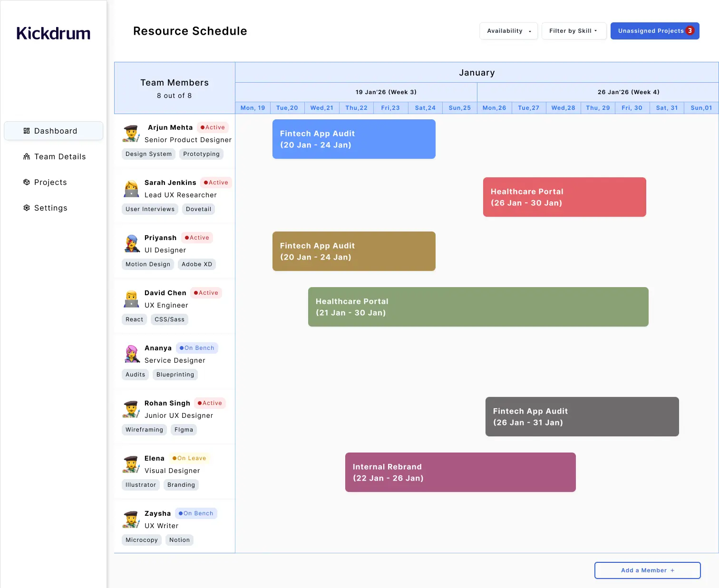The width and height of the screenshot is (719, 588).
Task: Switch to the Projects view
Action: pyautogui.click(x=50, y=182)
